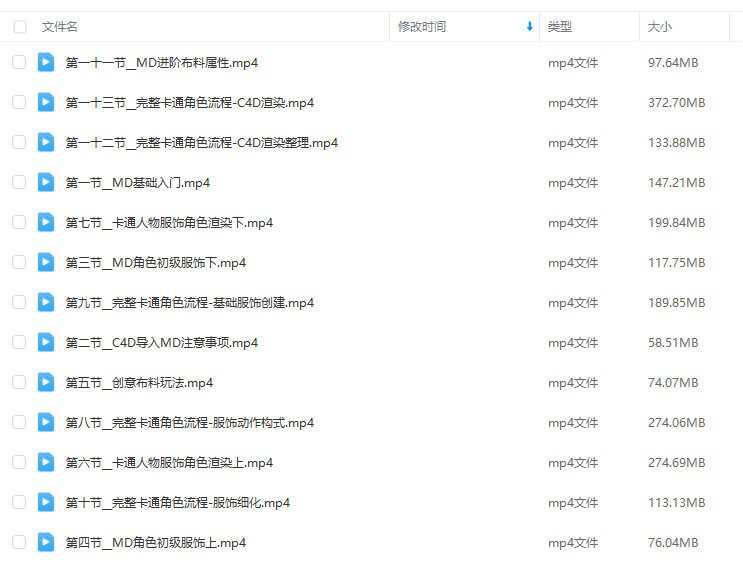Open file 第十节_完整卡通角色流程-服饰细化.mp4
Screen dimensions: 743x582
(x=178, y=502)
